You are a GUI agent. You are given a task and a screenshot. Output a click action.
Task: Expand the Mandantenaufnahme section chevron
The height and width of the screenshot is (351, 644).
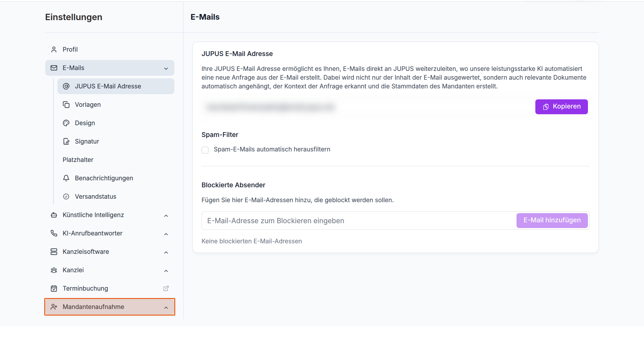166,308
